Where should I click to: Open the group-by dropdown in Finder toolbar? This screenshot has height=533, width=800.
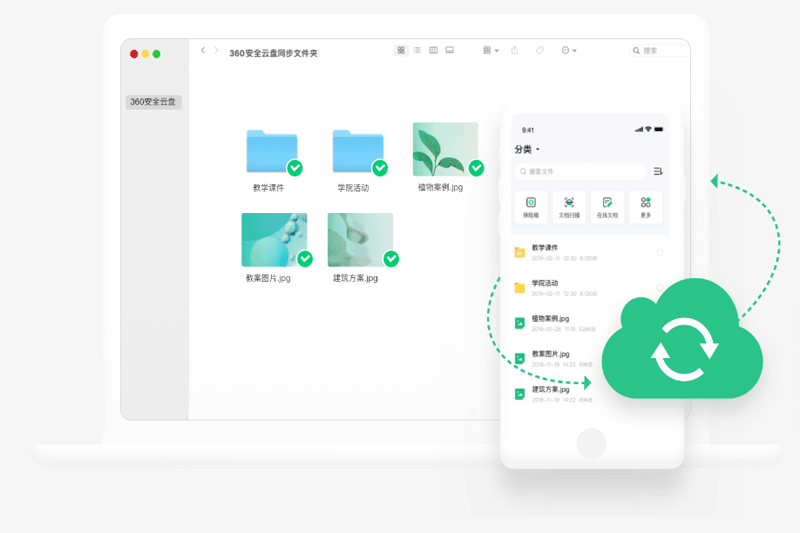tap(490, 50)
